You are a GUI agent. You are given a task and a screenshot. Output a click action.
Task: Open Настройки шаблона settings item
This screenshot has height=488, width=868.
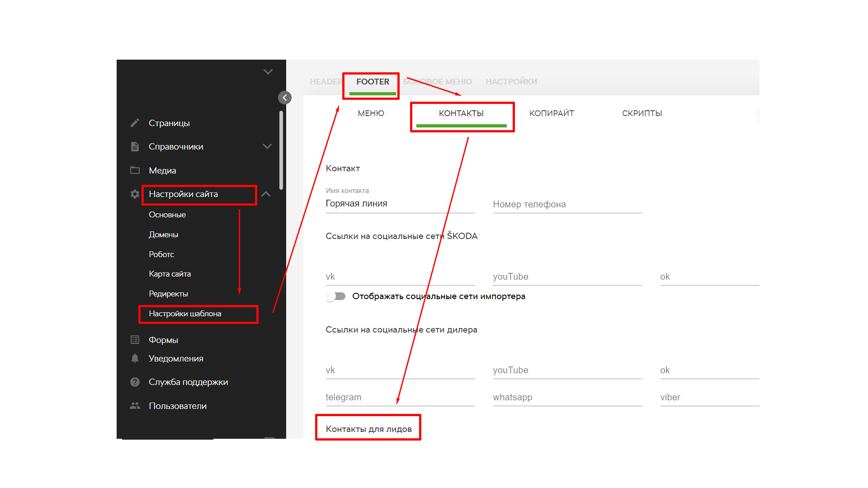point(185,314)
